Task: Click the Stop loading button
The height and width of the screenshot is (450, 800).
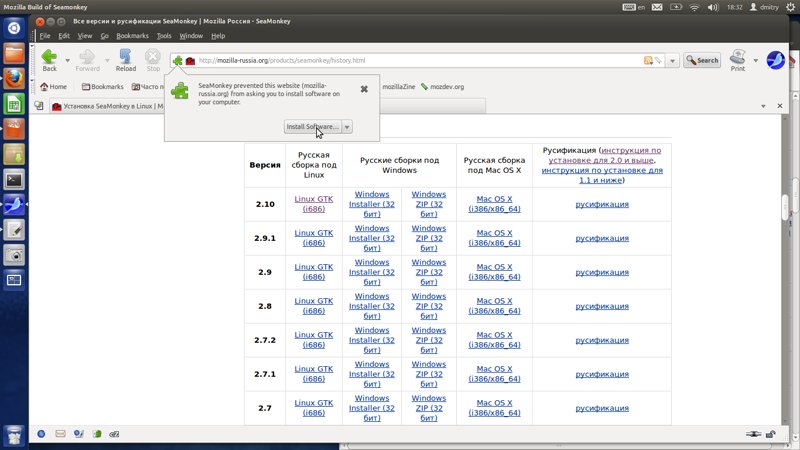Action: [153, 60]
